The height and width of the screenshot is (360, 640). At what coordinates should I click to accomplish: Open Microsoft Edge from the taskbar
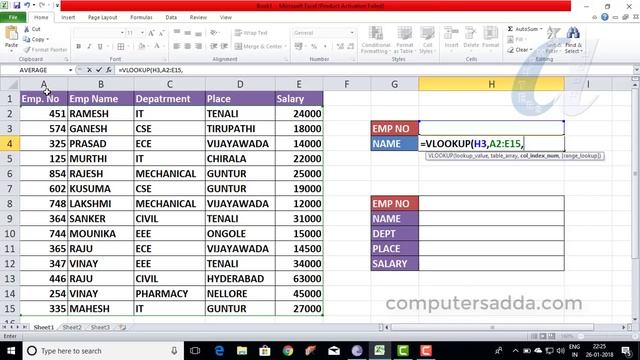coord(219,351)
